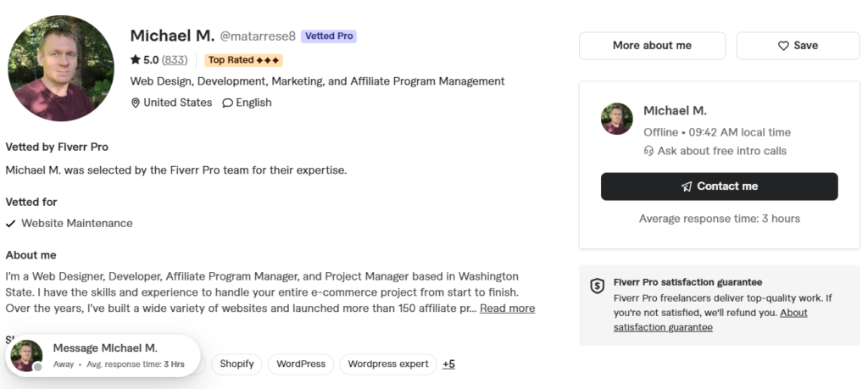Select the Shopify skill tag

pyautogui.click(x=237, y=364)
